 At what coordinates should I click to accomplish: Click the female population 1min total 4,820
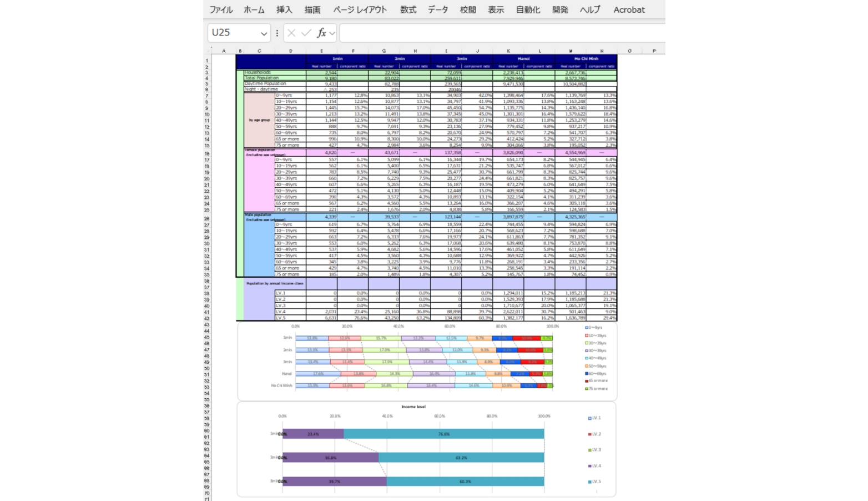point(321,152)
